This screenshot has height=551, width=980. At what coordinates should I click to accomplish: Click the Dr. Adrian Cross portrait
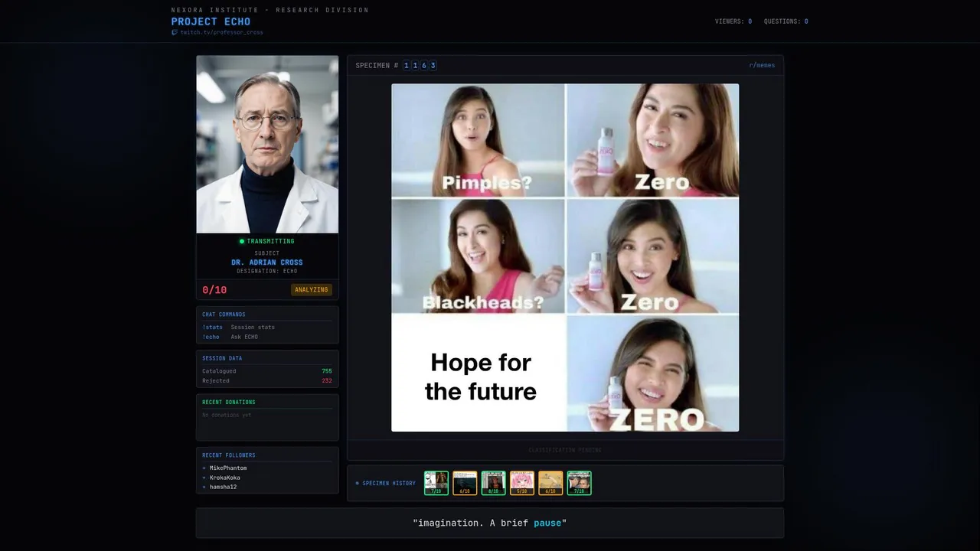point(267,144)
